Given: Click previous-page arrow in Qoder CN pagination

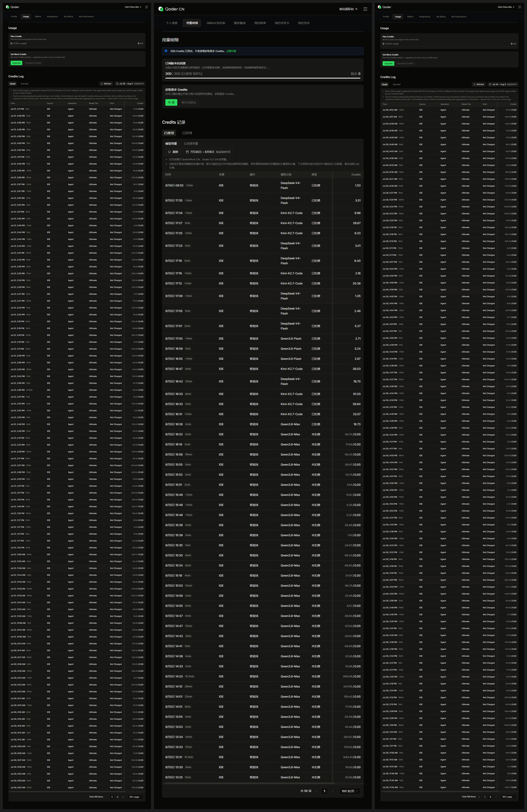Looking at the screenshot, I should 316,791.
